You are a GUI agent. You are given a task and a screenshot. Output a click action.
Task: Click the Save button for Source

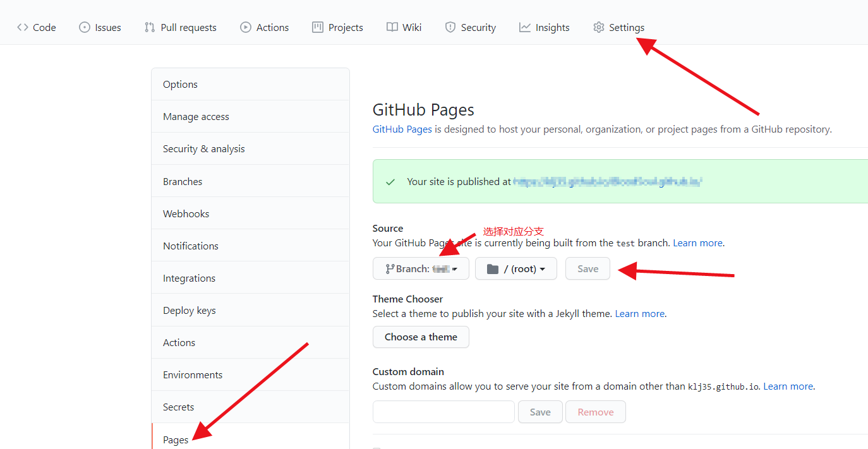[588, 268]
